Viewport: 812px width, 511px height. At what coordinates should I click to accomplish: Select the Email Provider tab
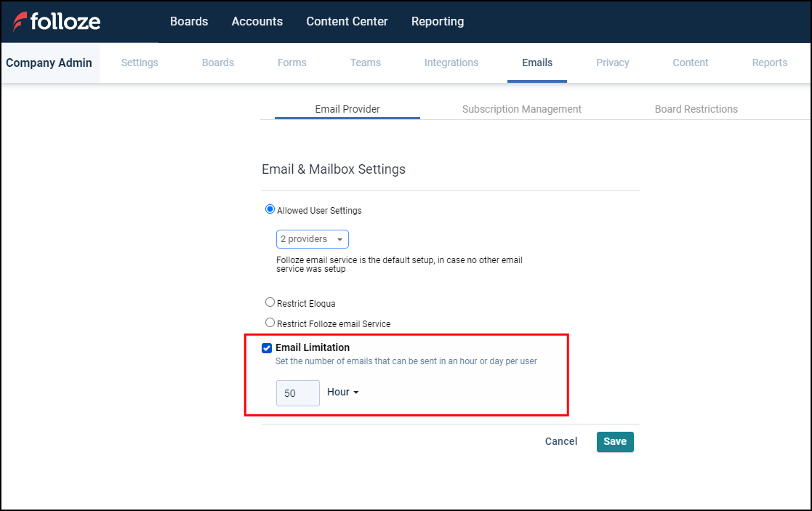[347, 108]
